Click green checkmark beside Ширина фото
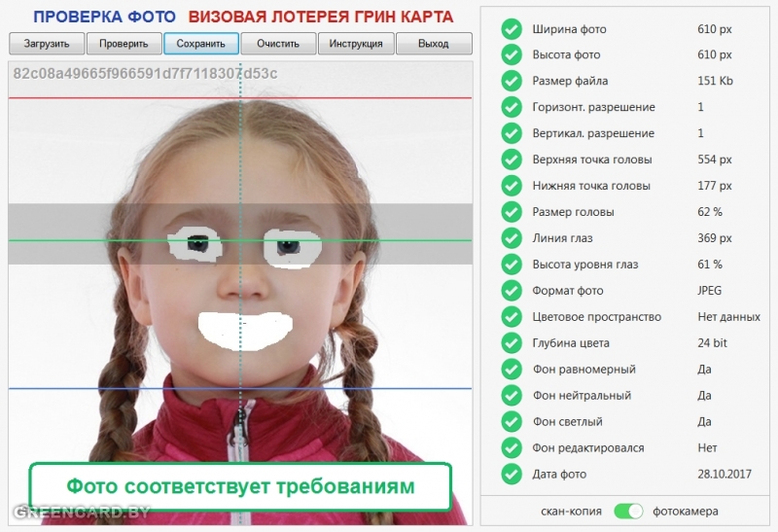 [512, 29]
